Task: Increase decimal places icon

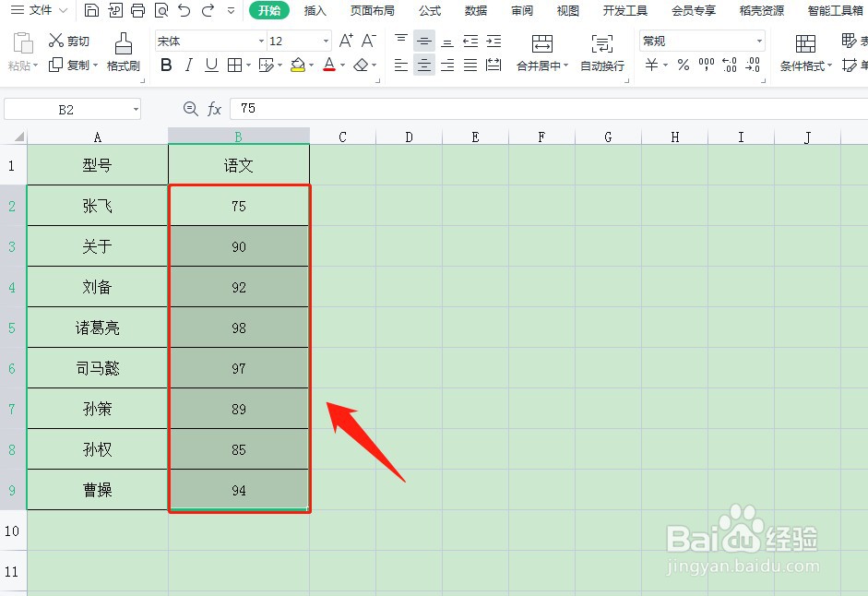Action: pos(730,65)
